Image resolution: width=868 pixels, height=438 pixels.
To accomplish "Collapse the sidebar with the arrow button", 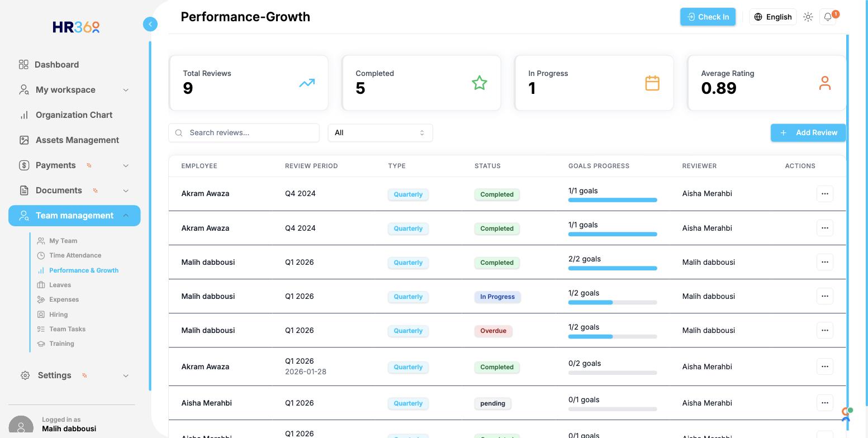I will 150,24.
